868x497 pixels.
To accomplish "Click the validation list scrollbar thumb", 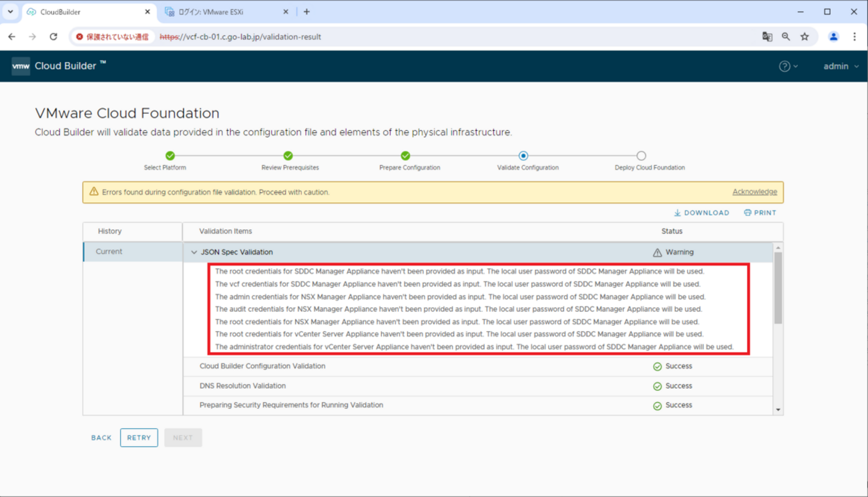I will coord(778,288).
